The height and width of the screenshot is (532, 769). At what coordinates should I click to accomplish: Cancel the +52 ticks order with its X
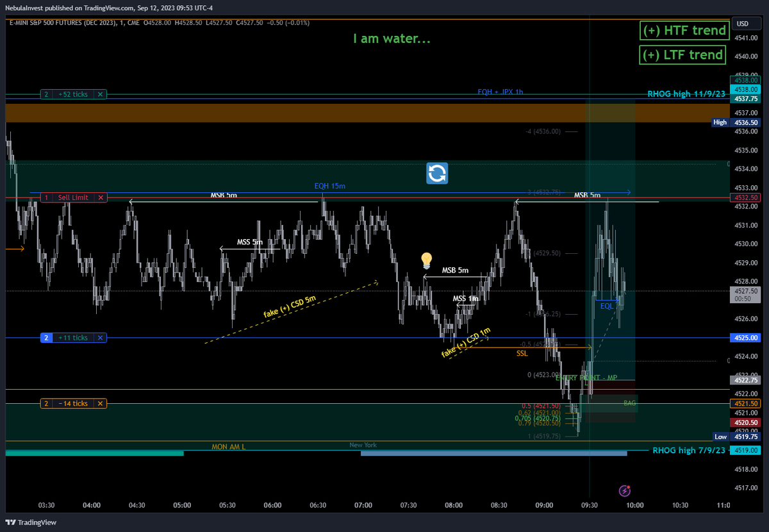100,94
